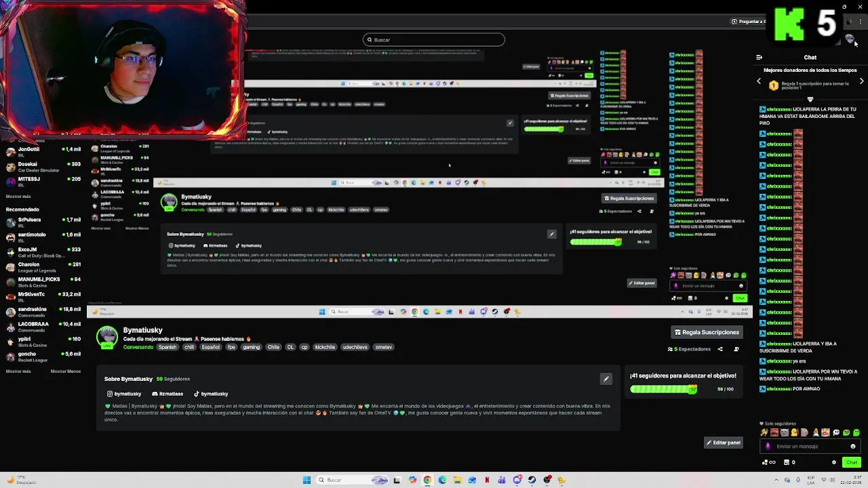Open channel points icon in main chat footer

[769, 462]
